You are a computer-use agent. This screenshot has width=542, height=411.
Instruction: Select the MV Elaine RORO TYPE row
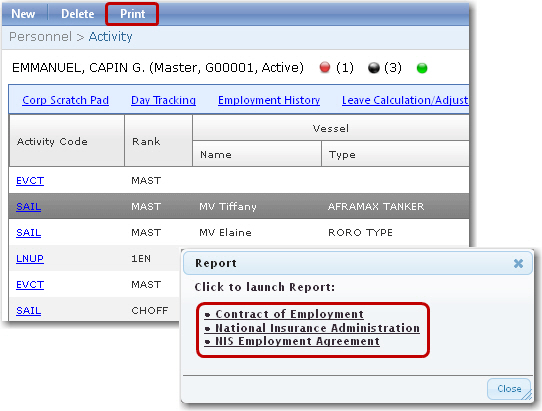point(239,232)
